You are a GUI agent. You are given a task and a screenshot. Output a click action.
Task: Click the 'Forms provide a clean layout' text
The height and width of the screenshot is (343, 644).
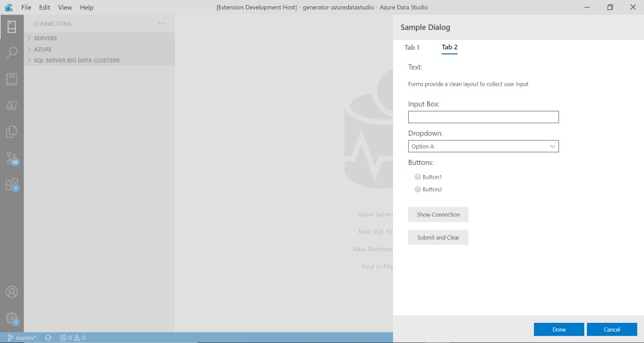coord(468,84)
